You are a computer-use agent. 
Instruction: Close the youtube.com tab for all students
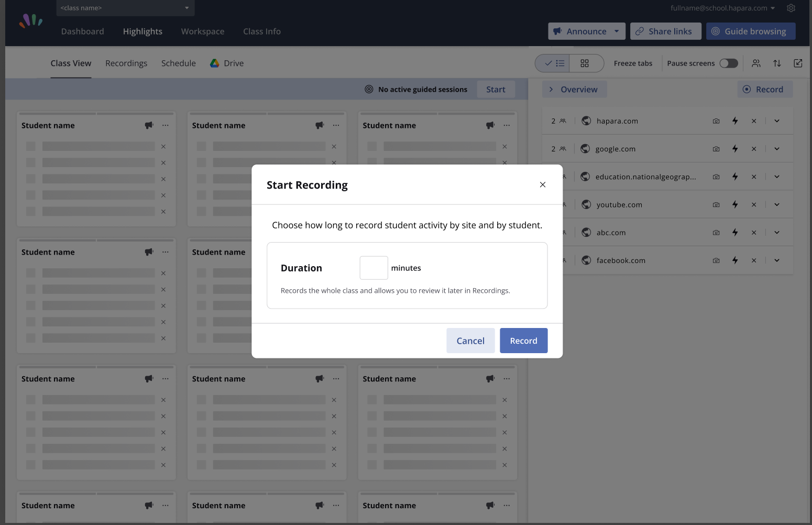pyautogui.click(x=754, y=205)
